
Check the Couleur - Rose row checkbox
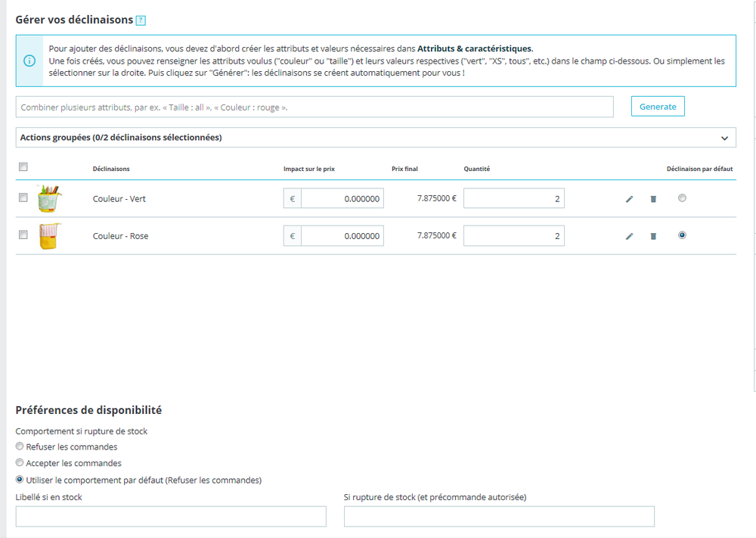pos(23,235)
